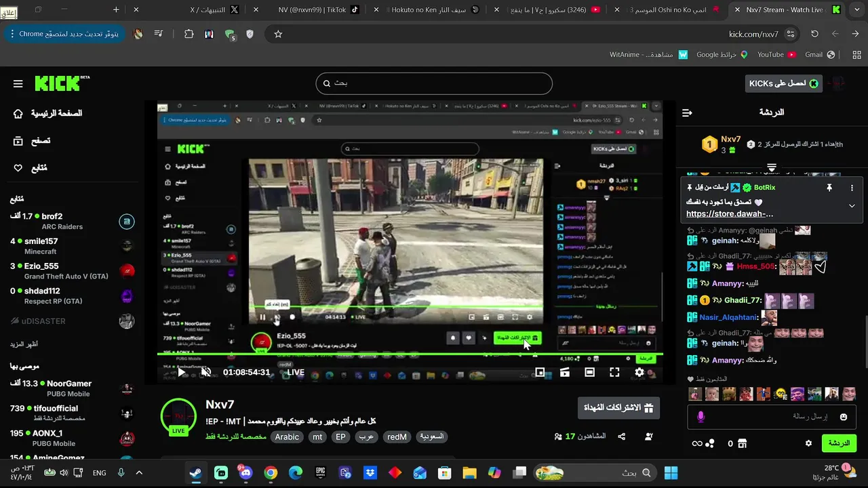
Task: Open WitAnime bookmark
Action: pyautogui.click(x=649, y=55)
